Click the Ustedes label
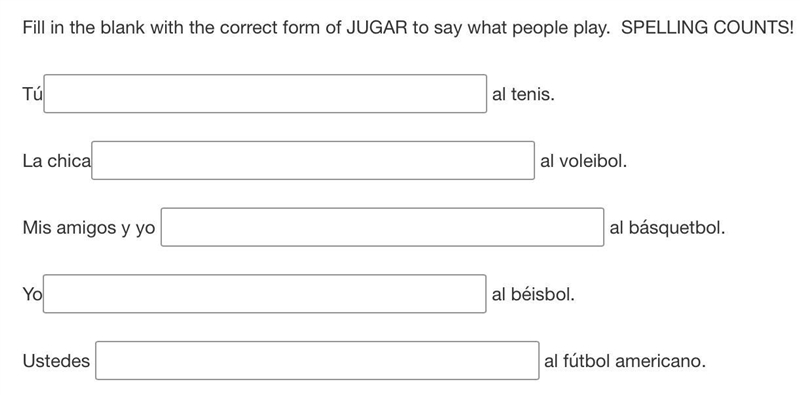Screen dimensions: 800x395 [56, 361]
